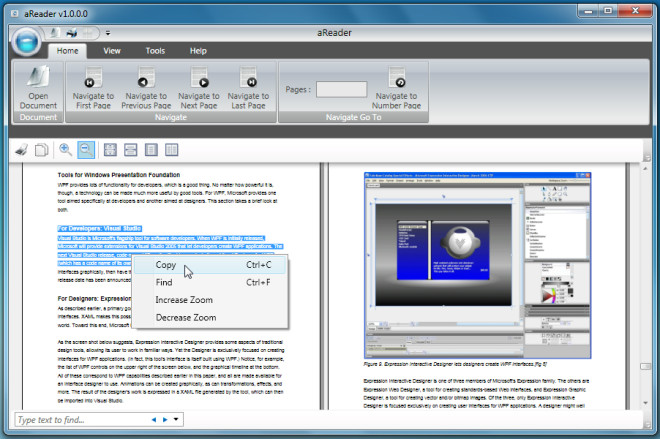The height and width of the screenshot is (439, 660).
Task: Click the viewer toolbar copy icon
Action: coord(41,150)
